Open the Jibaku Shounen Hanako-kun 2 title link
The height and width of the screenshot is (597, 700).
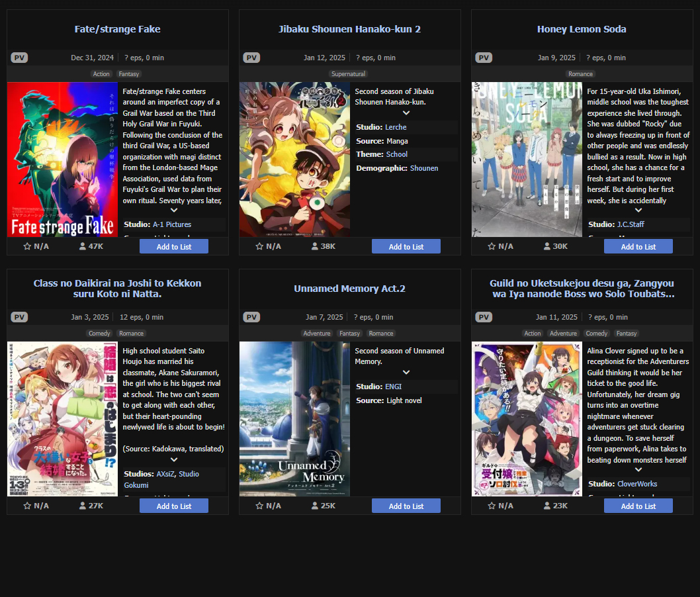[x=349, y=29]
